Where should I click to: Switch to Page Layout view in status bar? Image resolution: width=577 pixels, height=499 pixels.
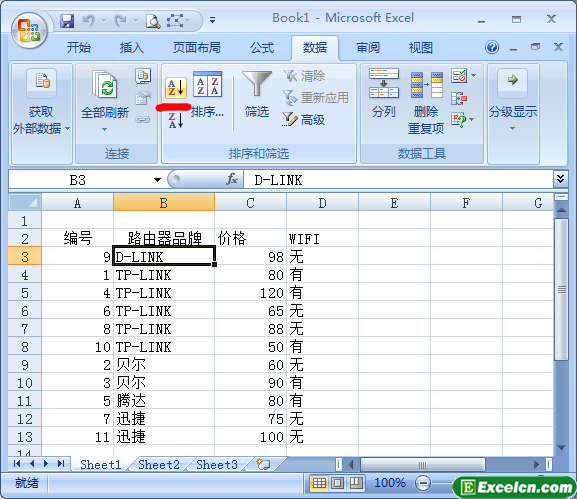[337, 483]
